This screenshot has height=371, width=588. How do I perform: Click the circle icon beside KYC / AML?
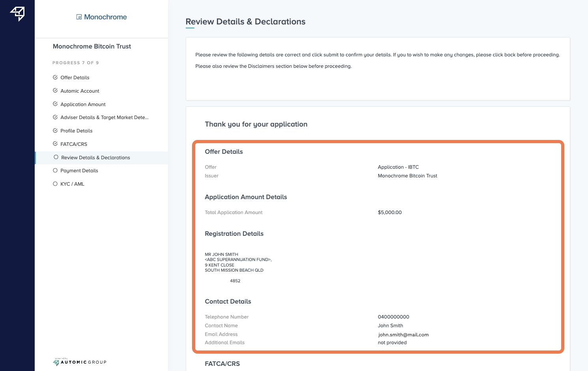pos(55,184)
